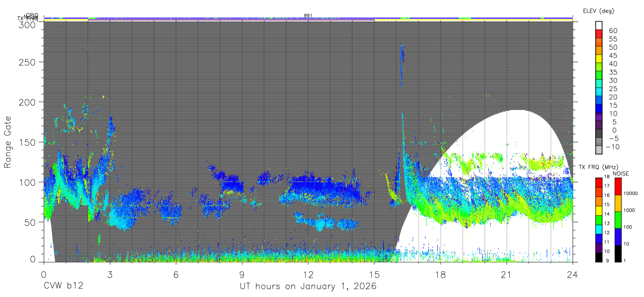Click the cyan 20–25 ELEV swatch
Viewport: 644px width, 297px height.
(x=599, y=92)
